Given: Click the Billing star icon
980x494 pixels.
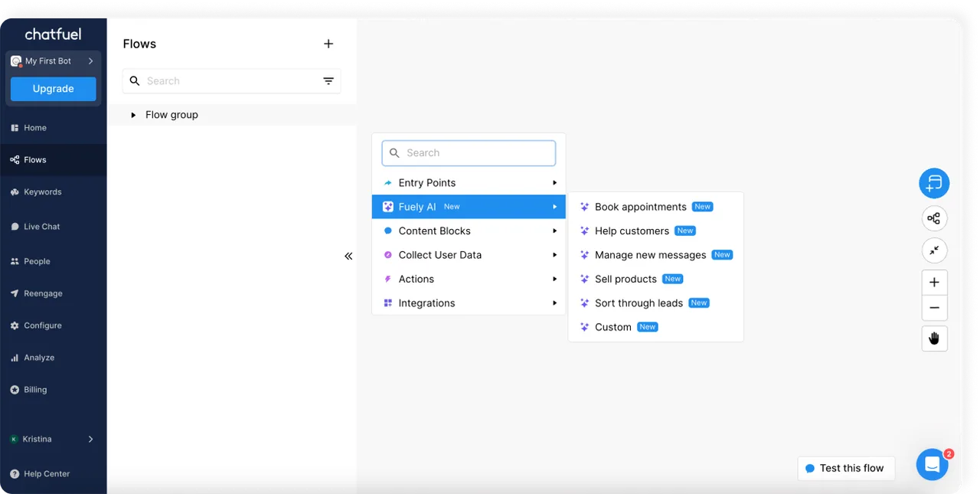Looking at the screenshot, I should point(15,390).
